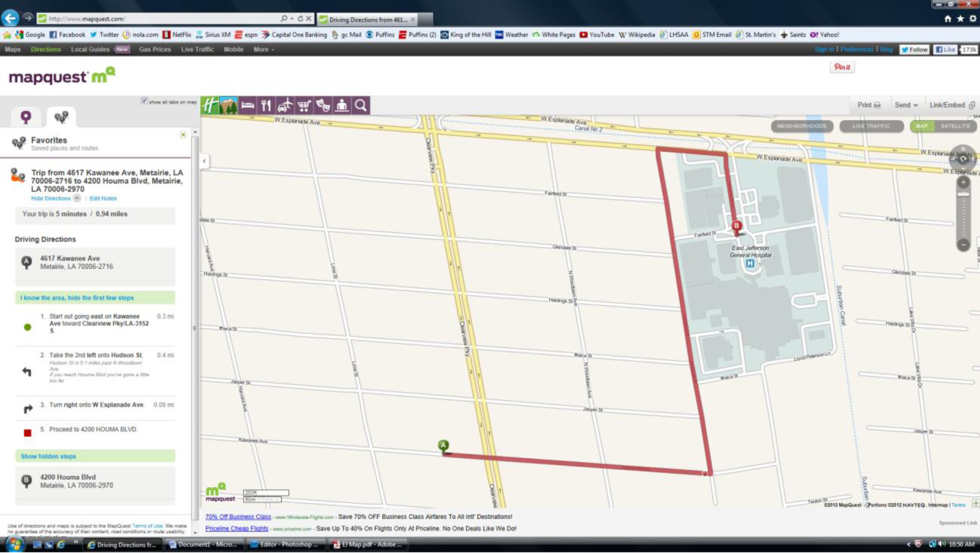This screenshot has width=980, height=553.
Task: Click the start marker A on the map
Action: tap(443, 446)
